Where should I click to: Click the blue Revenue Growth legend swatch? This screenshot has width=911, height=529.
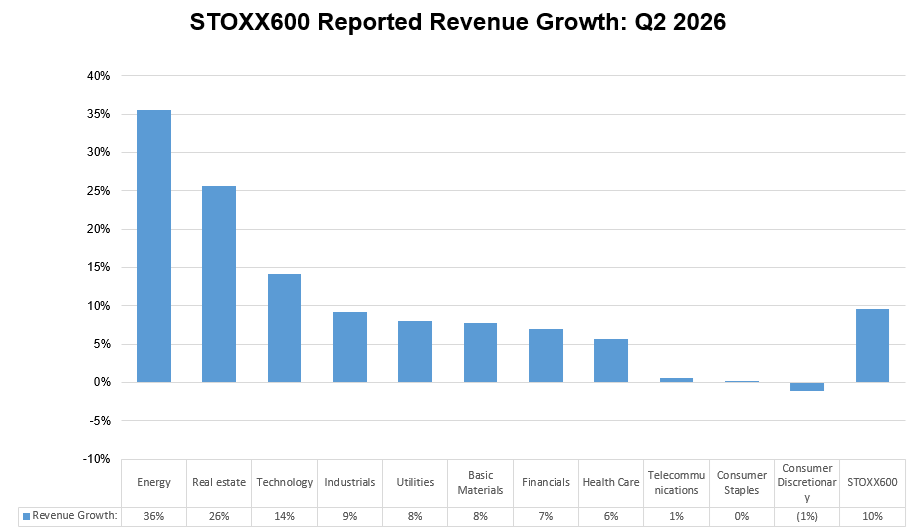(26, 516)
